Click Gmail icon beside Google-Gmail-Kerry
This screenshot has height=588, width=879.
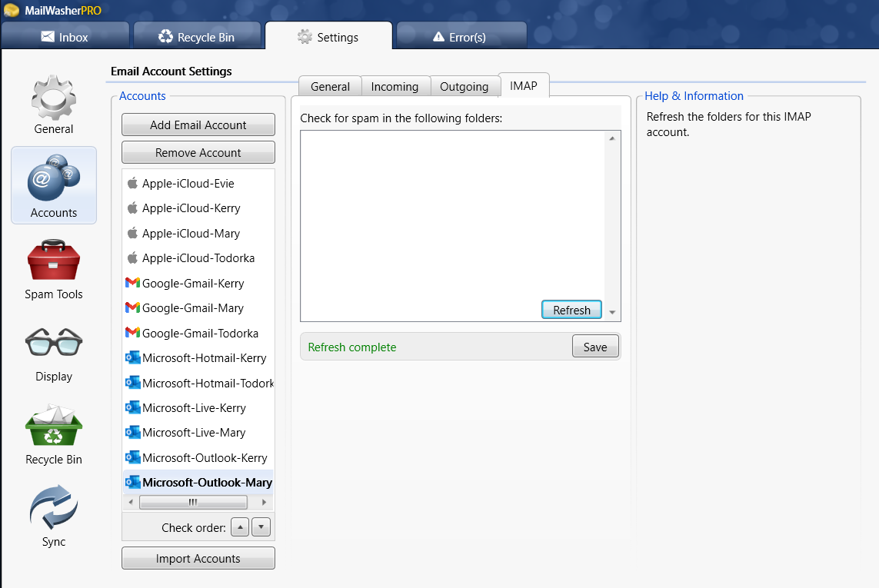[132, 283]
